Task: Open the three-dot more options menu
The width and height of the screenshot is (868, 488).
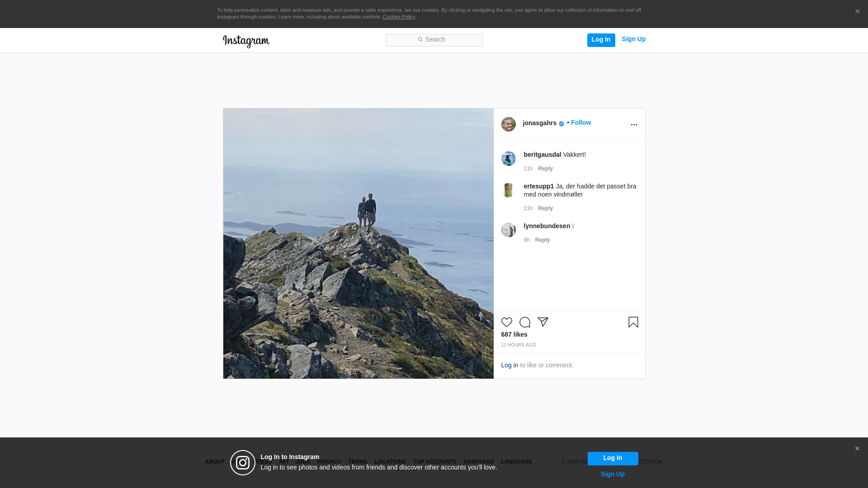Action: tap(634, 125)
